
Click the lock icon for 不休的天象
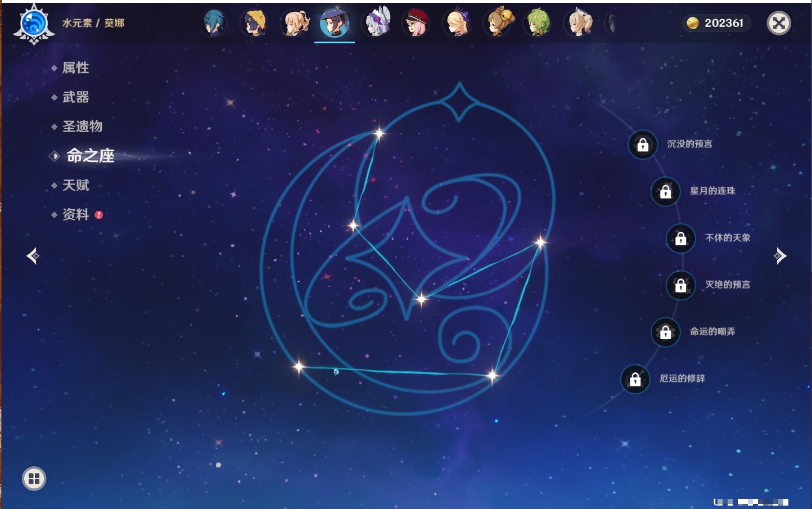(x=680, y=238)
